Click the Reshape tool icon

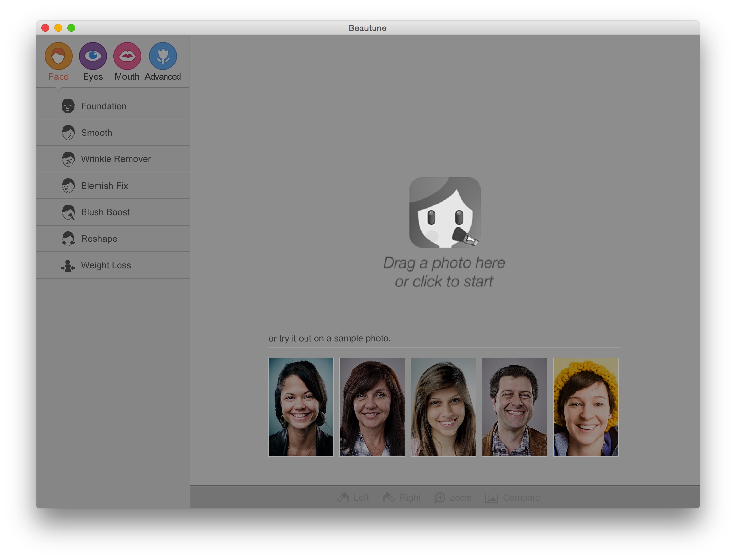68,239
